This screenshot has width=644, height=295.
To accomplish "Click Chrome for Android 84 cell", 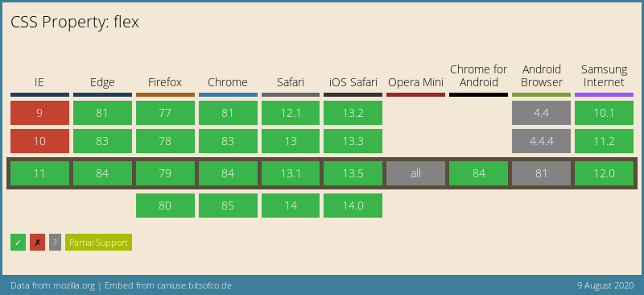I will 478,173.
